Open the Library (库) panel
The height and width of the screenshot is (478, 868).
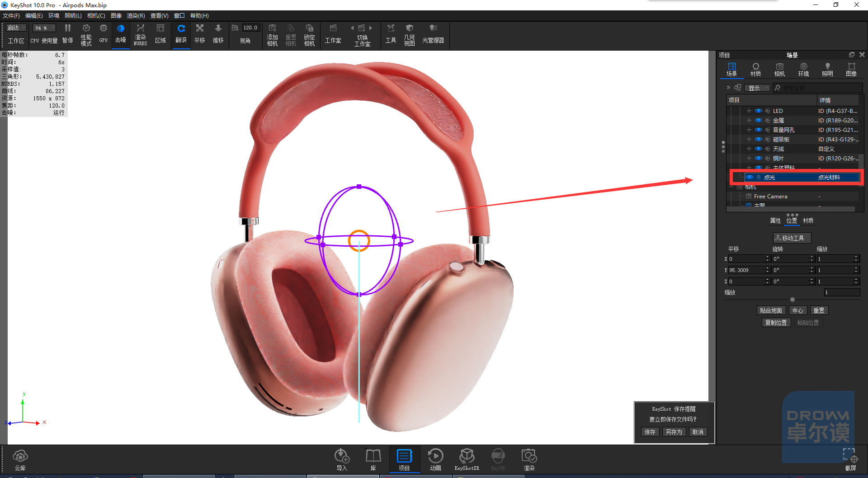(373, 460)
